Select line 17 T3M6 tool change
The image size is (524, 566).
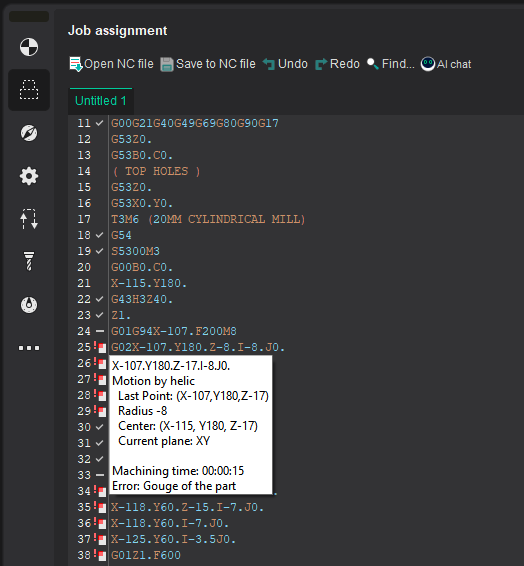[208, 219]
